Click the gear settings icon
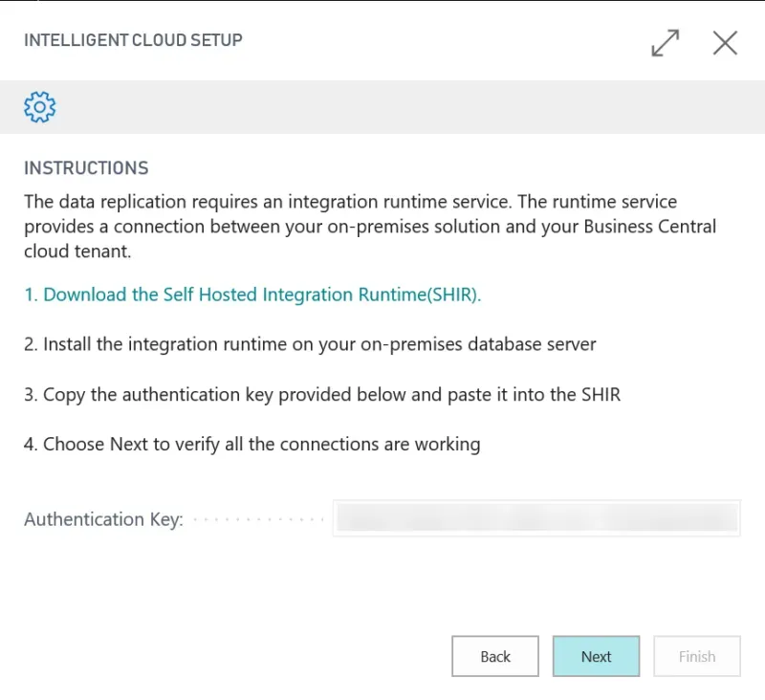The width and height of the screenshot is (765, 700). tap(40, 107)
